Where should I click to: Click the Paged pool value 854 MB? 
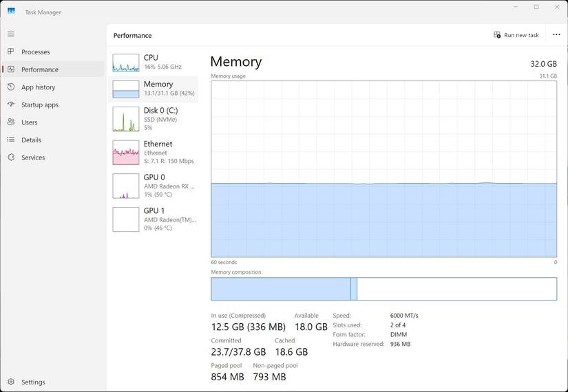coord(227,377)
